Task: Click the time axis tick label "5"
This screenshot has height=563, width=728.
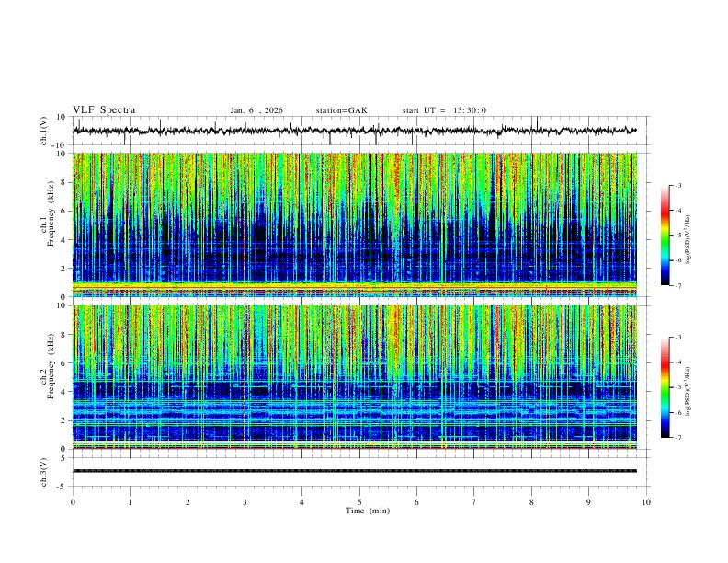Action: pyautogui.click(x=359, y=502)
